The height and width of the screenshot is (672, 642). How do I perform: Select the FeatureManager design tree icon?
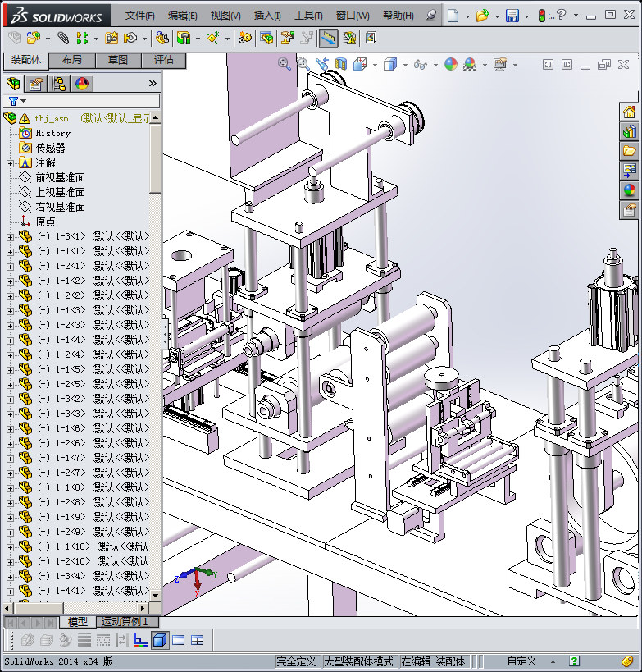(x=13, y=84)
